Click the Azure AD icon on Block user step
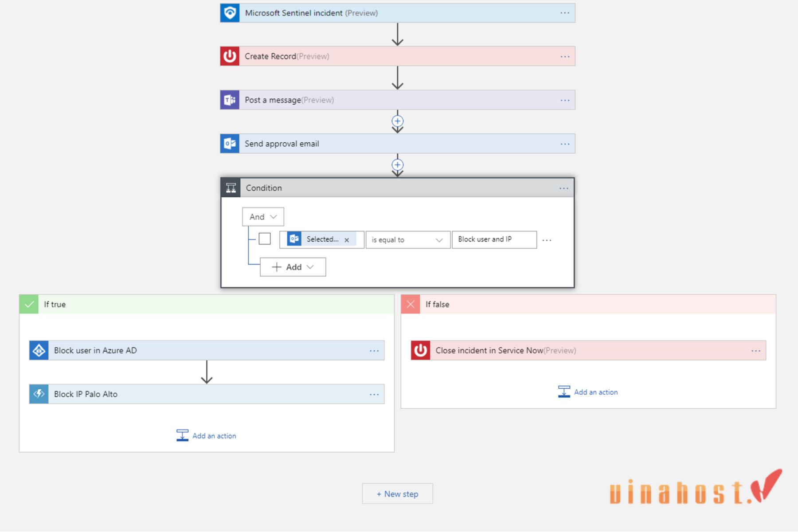798x532 pixels. (x=39, y=350)
